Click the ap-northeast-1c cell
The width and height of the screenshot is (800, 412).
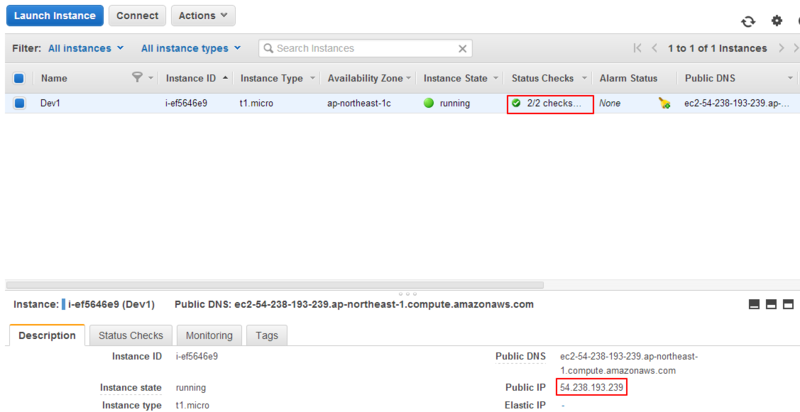[359, 104]
